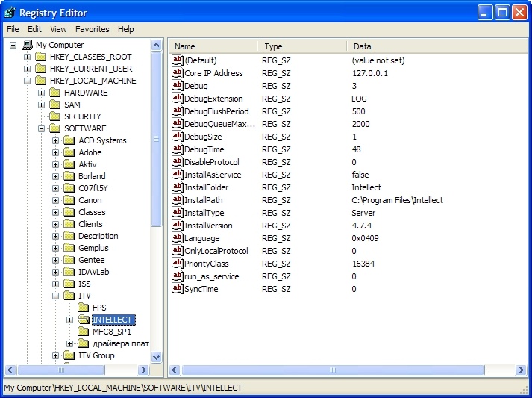532x398 pixels.
Task: Click the tree pane scroll down arrow
Action: tap(157, 357)
